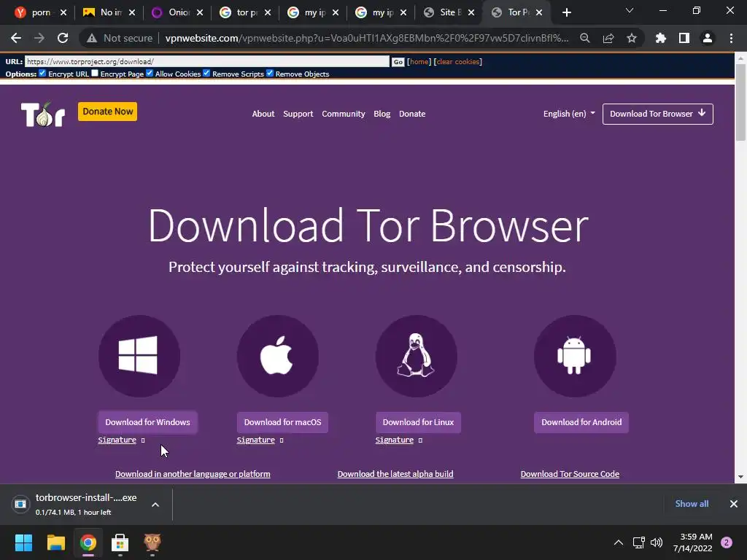This screenshot has height=560, width=747.
Task: Open the macOS Signature link
Action: (256, 440)
